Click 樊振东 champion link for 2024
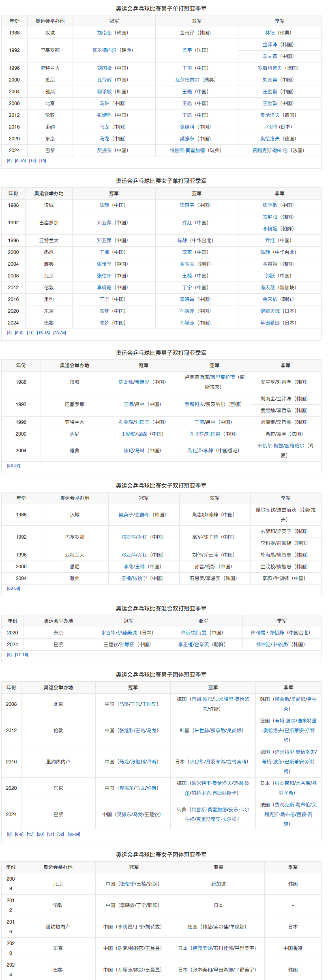This screenshot has width=328, height=980. (x=104, y=150)
